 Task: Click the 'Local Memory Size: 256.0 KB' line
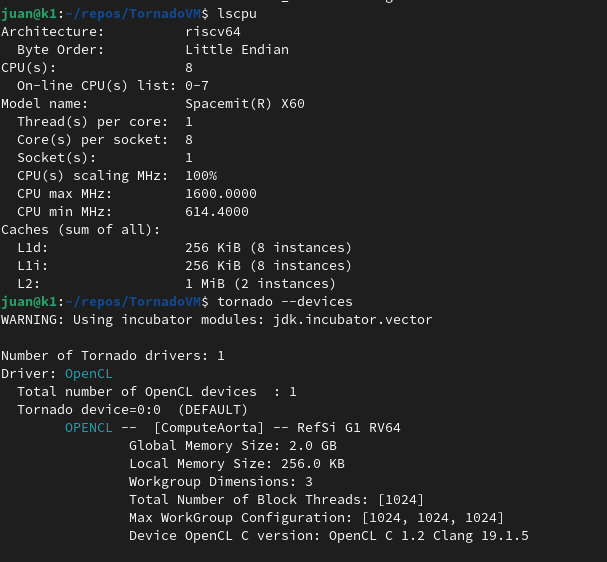pos(237,464)
